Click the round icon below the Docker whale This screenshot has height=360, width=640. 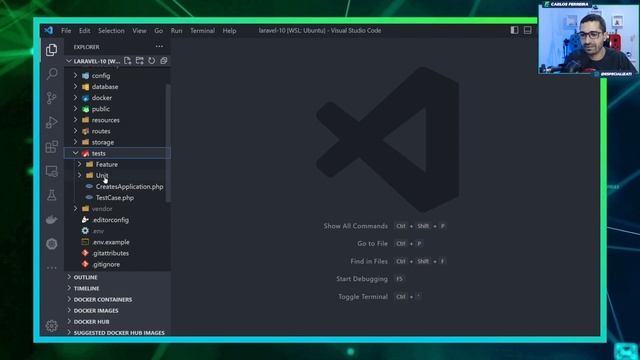(x=51, y=244)
